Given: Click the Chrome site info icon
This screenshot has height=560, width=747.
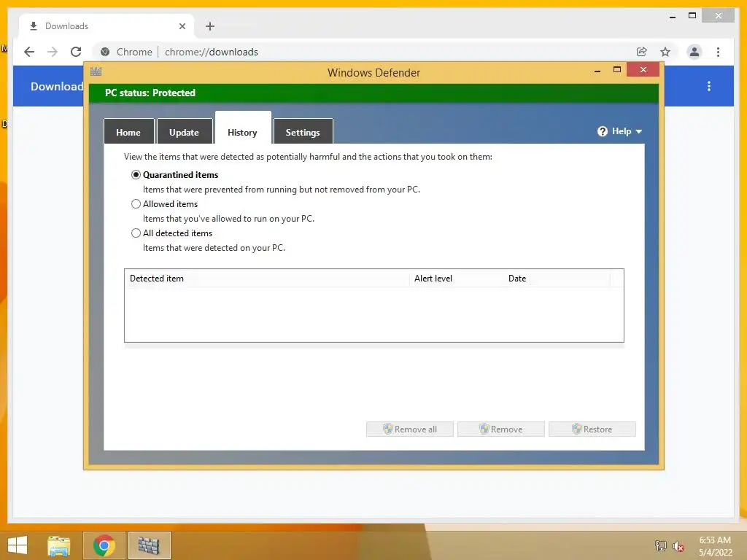Looking at the screenshot, I should pos(105,52).
